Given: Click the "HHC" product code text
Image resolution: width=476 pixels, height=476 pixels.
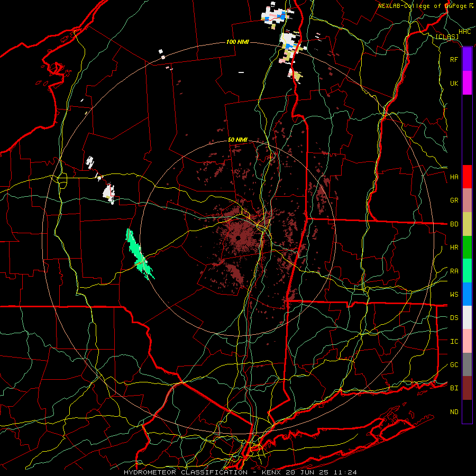Looking at the screenshot, I should click(x=465, y=32).
